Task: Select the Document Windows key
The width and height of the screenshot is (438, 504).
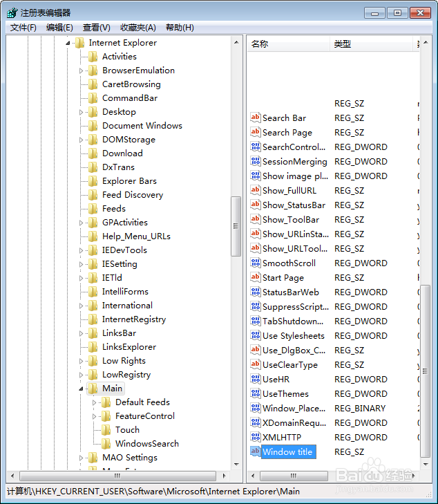Action: (x=142, y=126)
